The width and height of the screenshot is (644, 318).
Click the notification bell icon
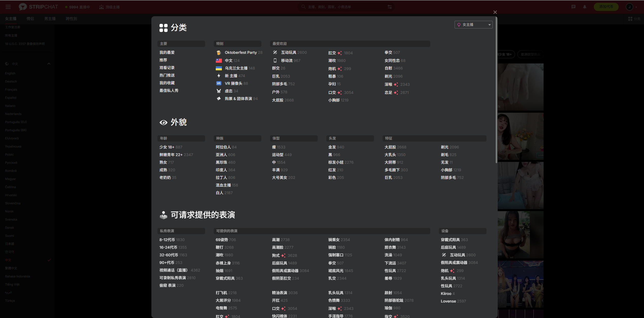(x=585, y=7)
